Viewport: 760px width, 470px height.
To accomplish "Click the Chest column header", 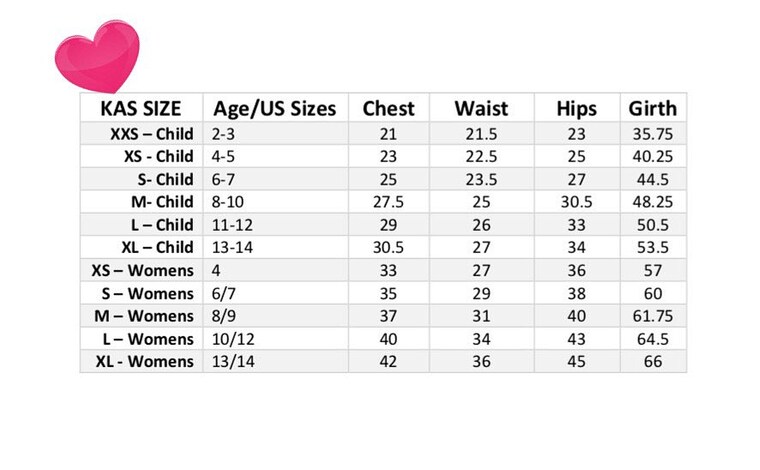I will click(x=389, y=109).
